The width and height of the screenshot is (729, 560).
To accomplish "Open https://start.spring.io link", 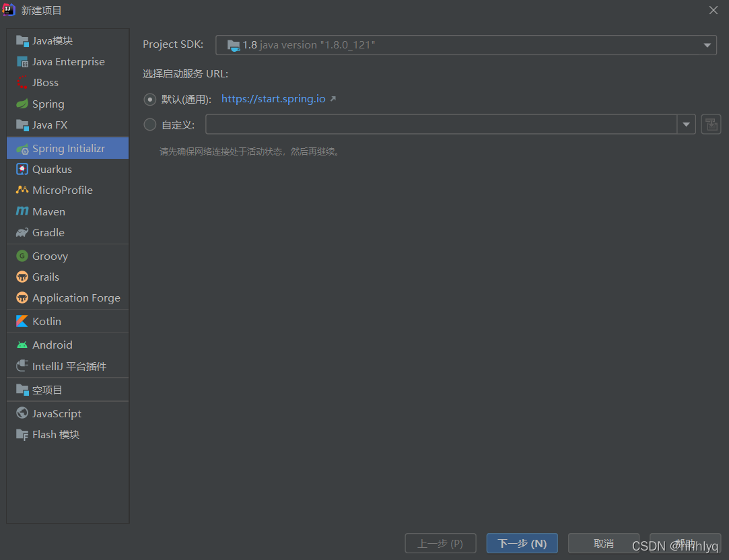I will coord(273,99).
